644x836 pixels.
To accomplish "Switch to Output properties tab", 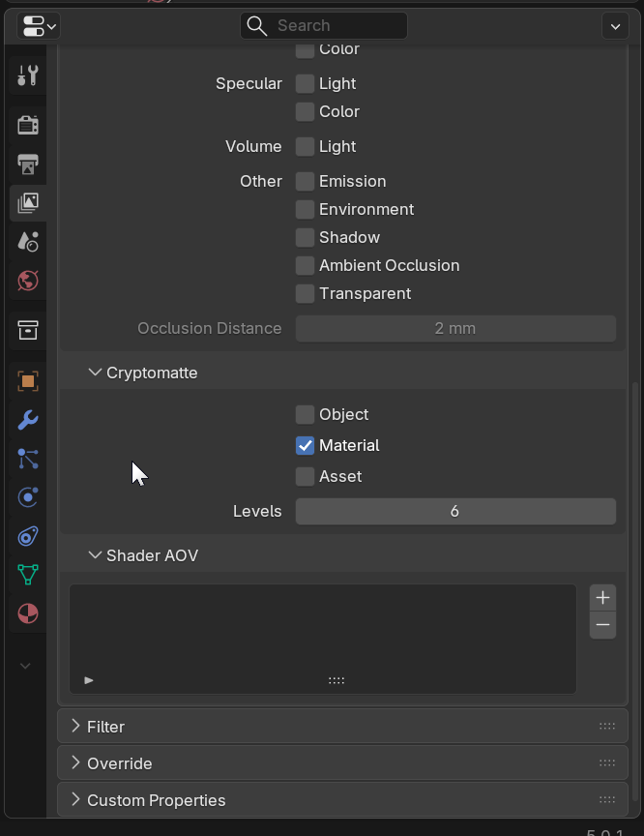I will (x=28, y=164).
